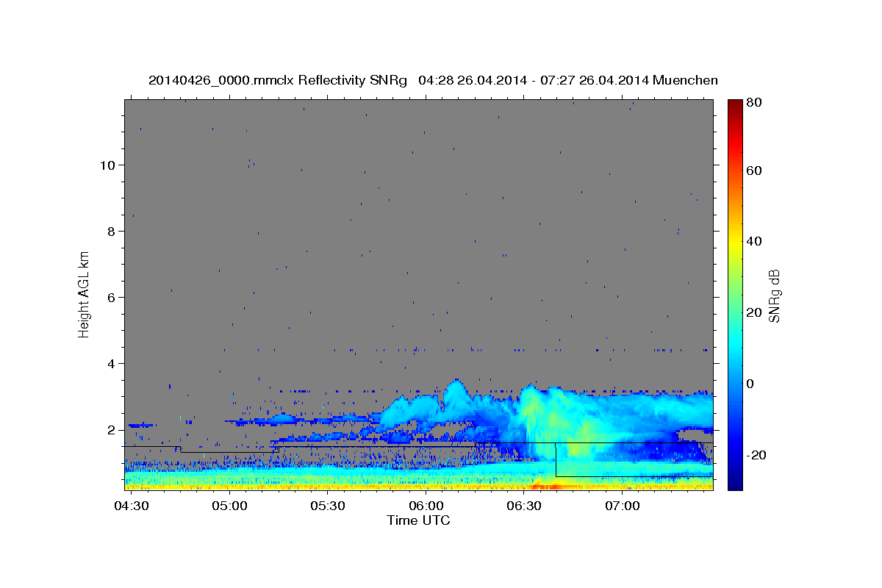Click the SNRg colorbar gradient
Viewport: 882px width, 588px height.
coord(735,295)
